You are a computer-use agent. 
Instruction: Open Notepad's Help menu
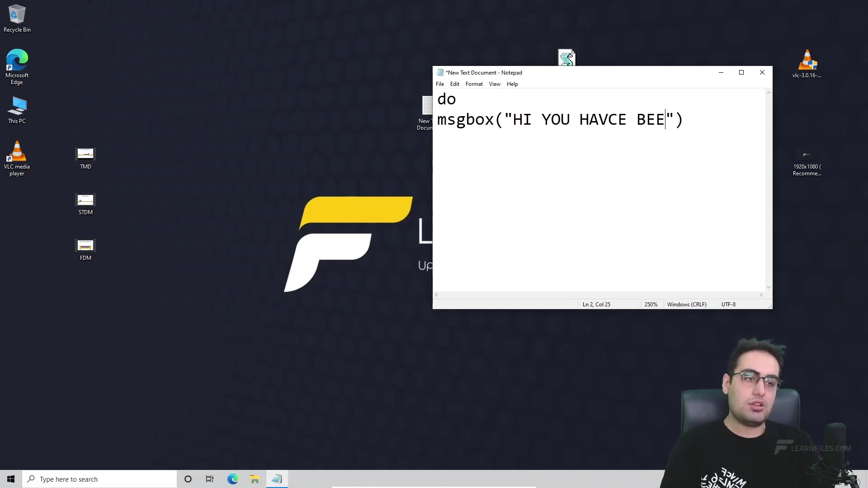512,84
